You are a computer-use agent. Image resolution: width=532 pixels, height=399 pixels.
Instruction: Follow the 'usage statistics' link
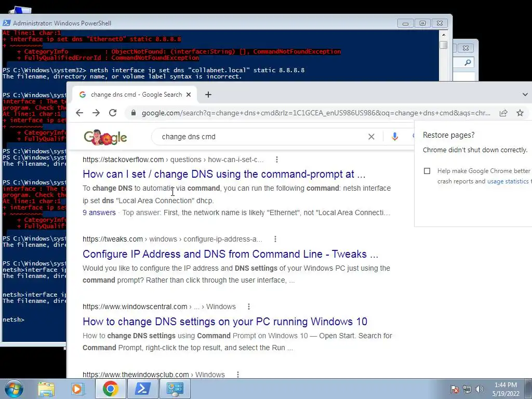click(x=508, y=181)
